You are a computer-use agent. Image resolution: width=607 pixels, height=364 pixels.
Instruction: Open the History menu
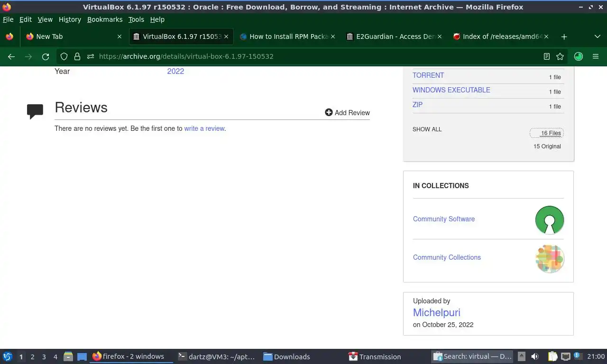(70, 19)
